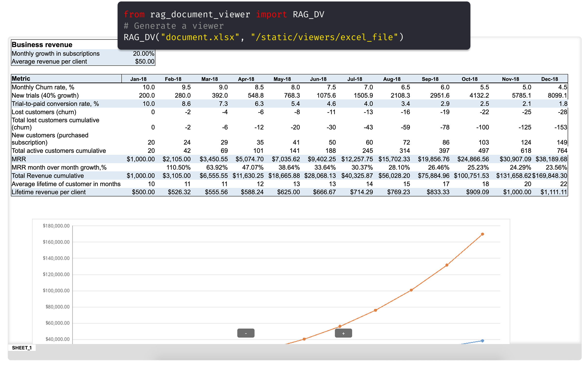Click the $1,111.11 lifetime revenue cell
Screen dimensions: 588x368
click(554, 192)
